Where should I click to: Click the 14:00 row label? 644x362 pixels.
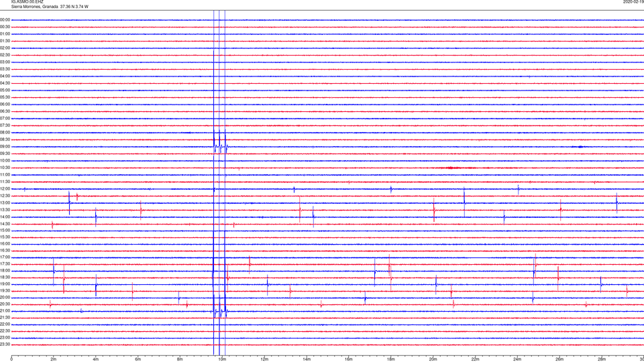tap(5, 217)
